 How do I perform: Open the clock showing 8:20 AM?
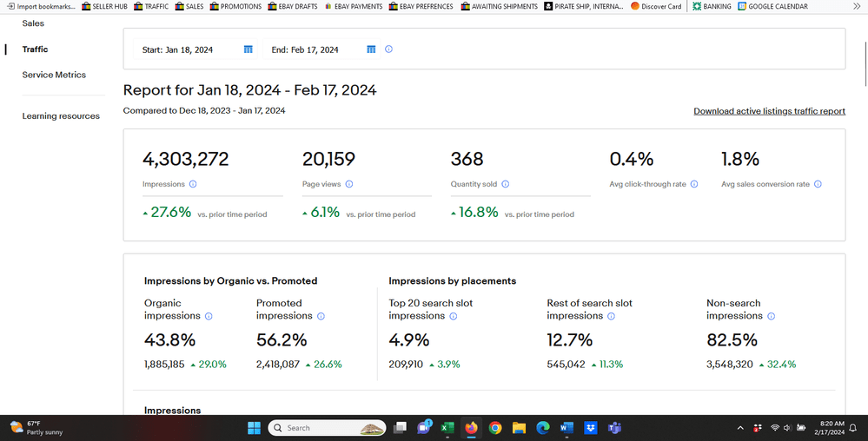tap(829, 428)
